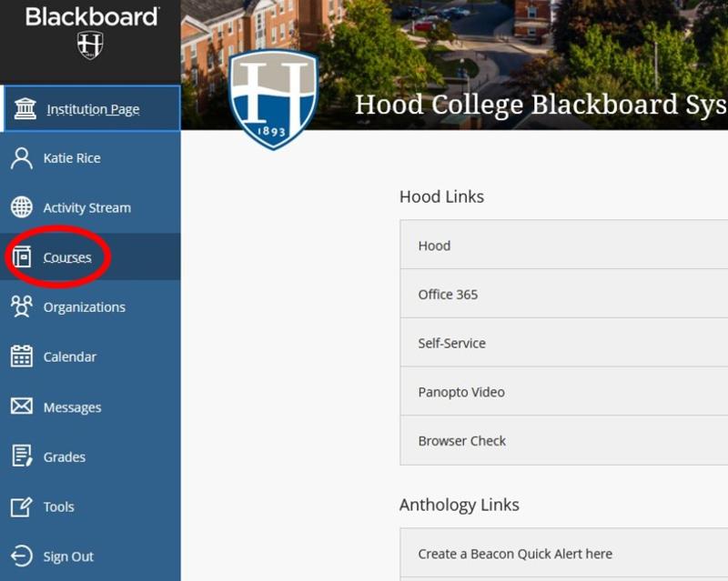Click the Messages envelope icon
728x581 pixels.
pyautogui.click(x=22, y=406)
